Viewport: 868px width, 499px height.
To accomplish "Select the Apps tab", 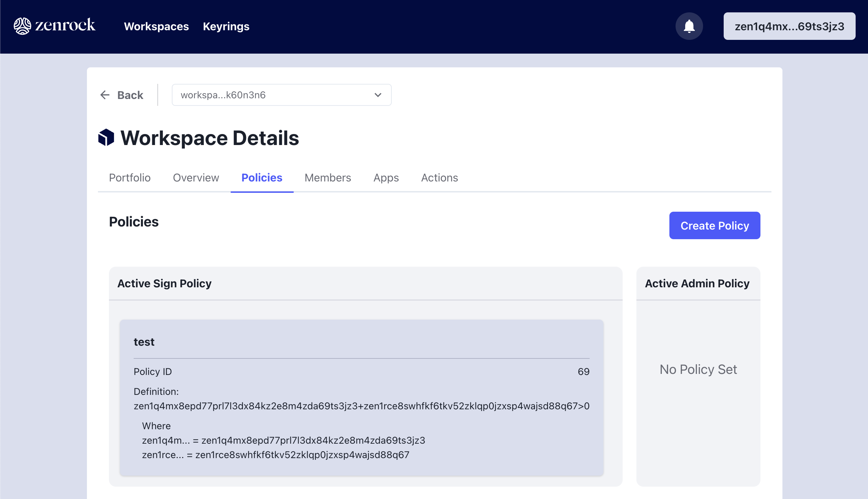I will click(x=386, y=177).
